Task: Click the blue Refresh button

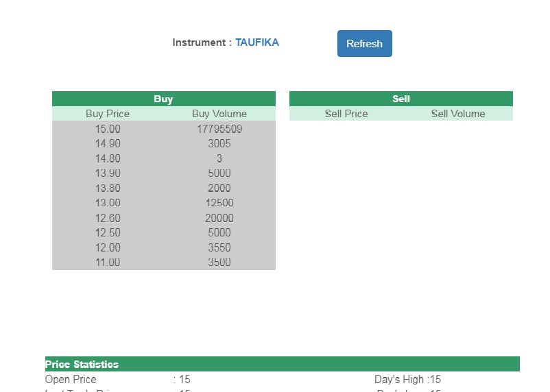Action: tap(364, 44)
